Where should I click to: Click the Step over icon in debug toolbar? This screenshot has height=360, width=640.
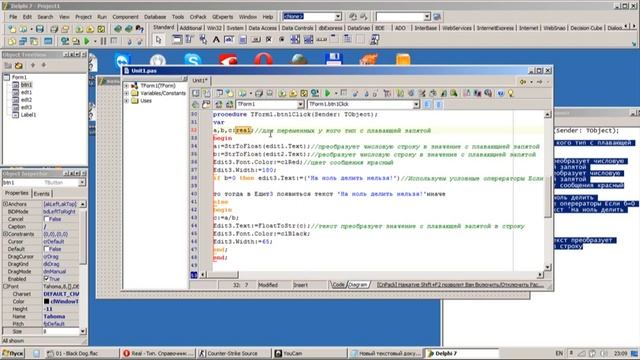[x=140, y=41]
